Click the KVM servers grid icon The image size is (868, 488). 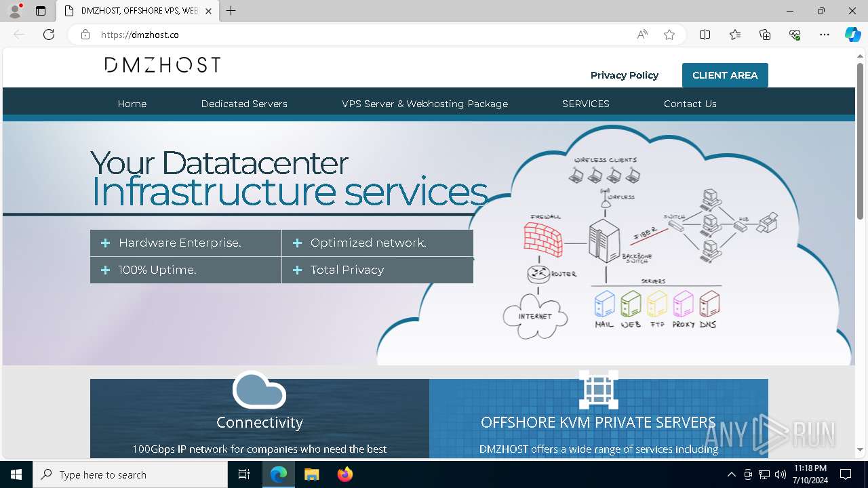(598, 390)
